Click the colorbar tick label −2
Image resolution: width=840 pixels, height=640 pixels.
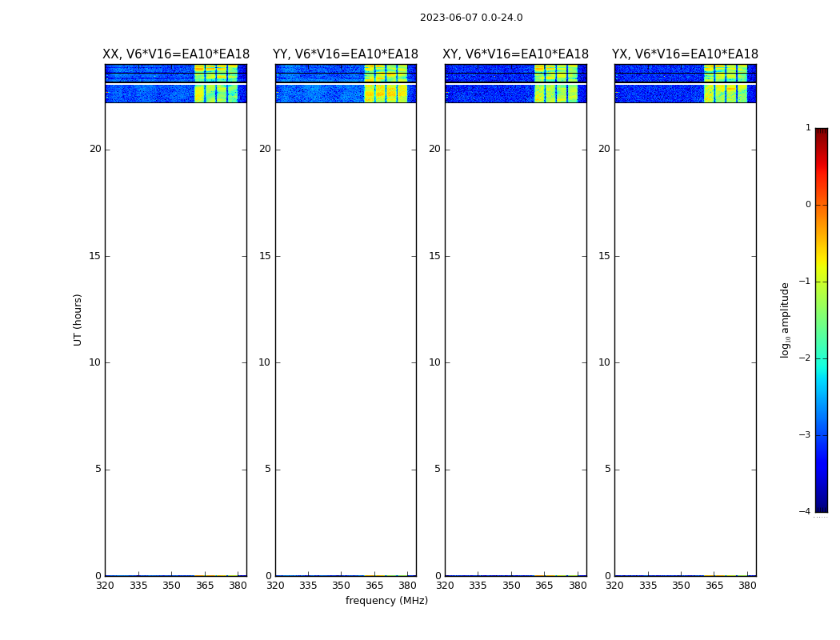click(x=805, y=358)
